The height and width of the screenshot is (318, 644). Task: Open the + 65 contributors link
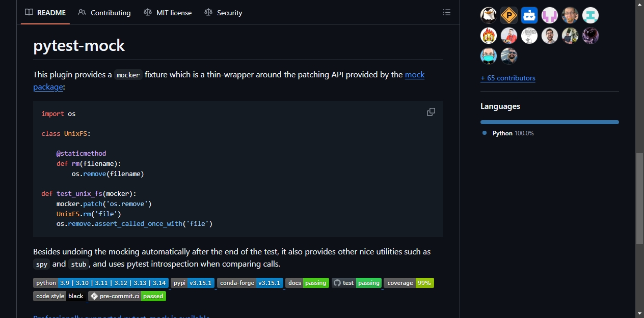point(508,78)
